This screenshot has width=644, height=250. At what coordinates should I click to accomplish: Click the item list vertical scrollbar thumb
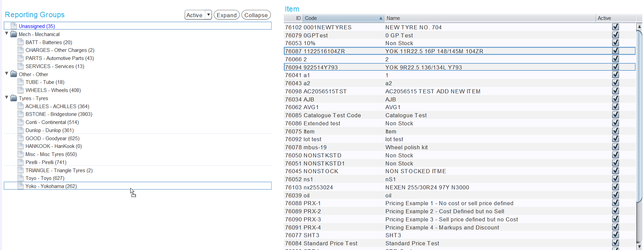[x=639, y=117]
